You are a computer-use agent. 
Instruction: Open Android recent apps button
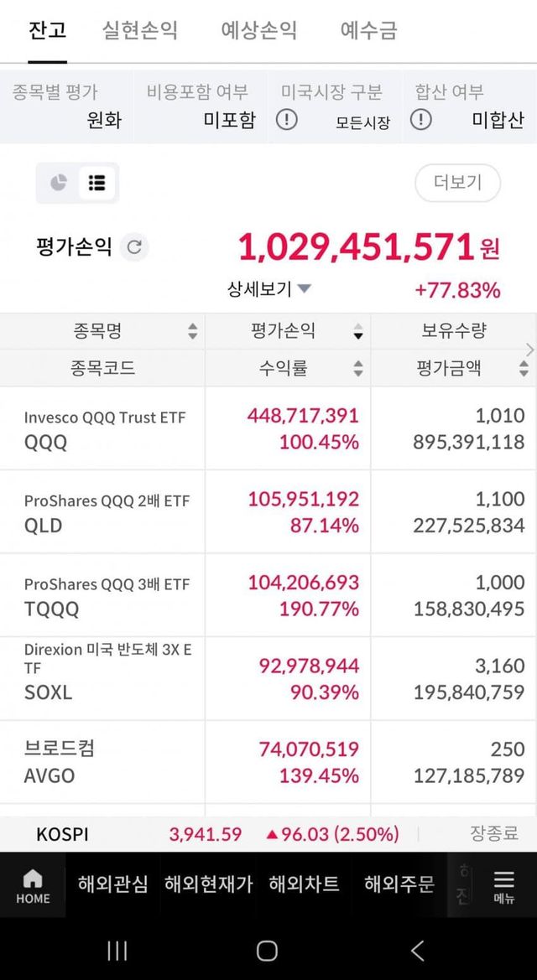pos(117,950)
